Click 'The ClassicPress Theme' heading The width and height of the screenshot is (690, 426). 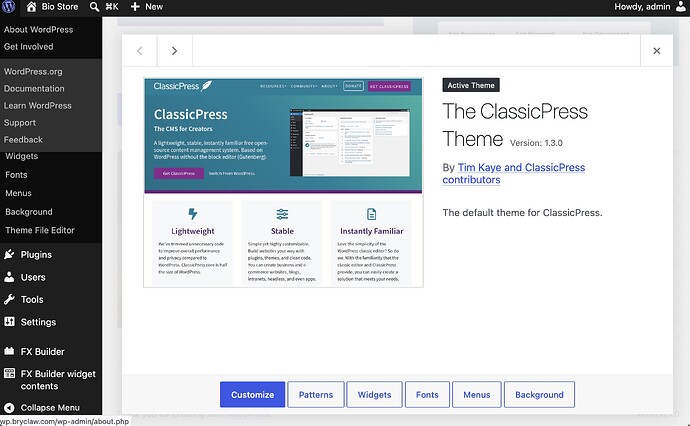(x=515, y=125)
